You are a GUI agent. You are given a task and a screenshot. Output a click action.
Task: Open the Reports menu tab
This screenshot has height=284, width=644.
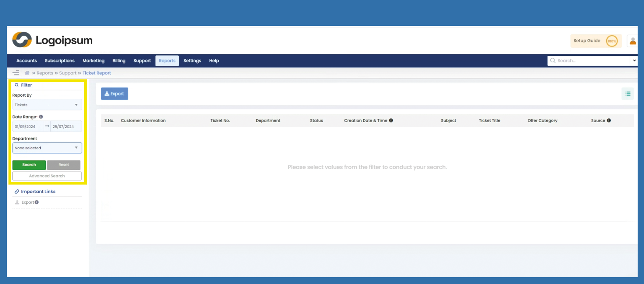click(167, 61)
